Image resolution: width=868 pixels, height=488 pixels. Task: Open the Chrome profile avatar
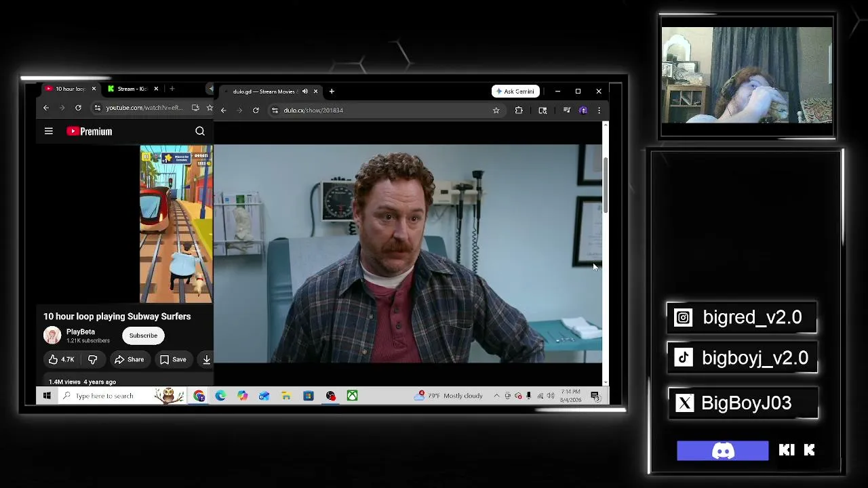coord(583,110)
